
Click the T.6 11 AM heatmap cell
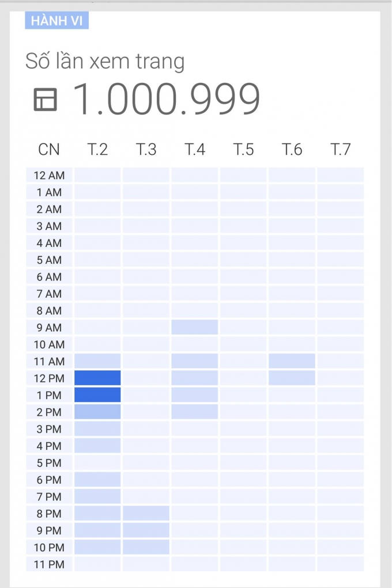click(292, 361)
